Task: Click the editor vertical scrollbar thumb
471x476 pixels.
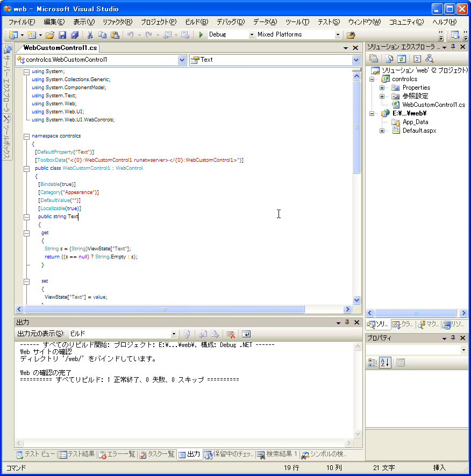Action: click(356, 127)
